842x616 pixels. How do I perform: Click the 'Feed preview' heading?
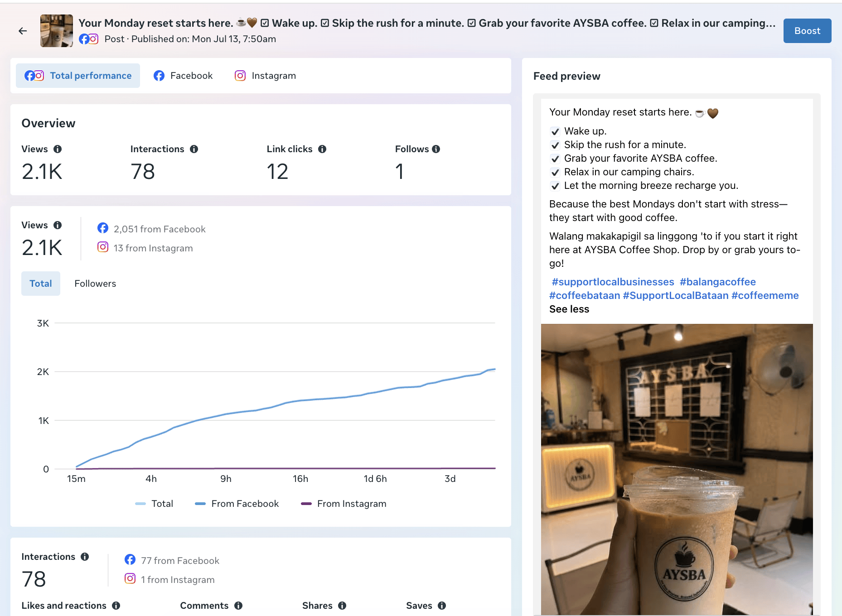[567, 76]
